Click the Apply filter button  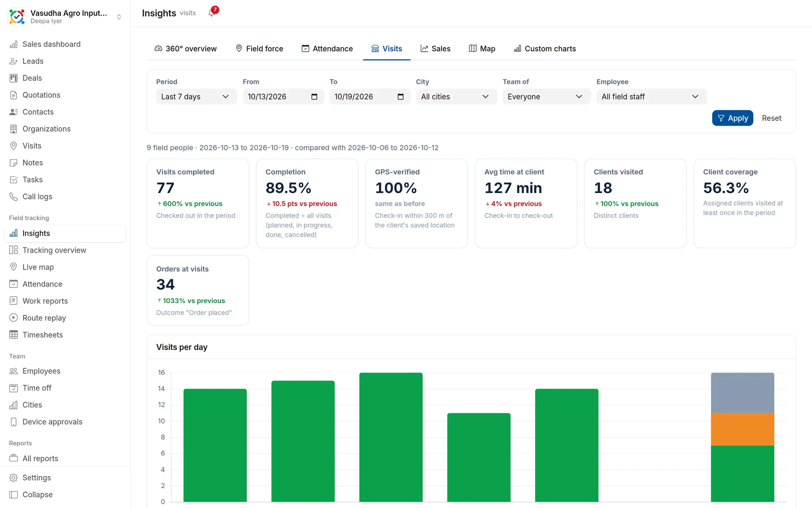[x=732, y=118]
